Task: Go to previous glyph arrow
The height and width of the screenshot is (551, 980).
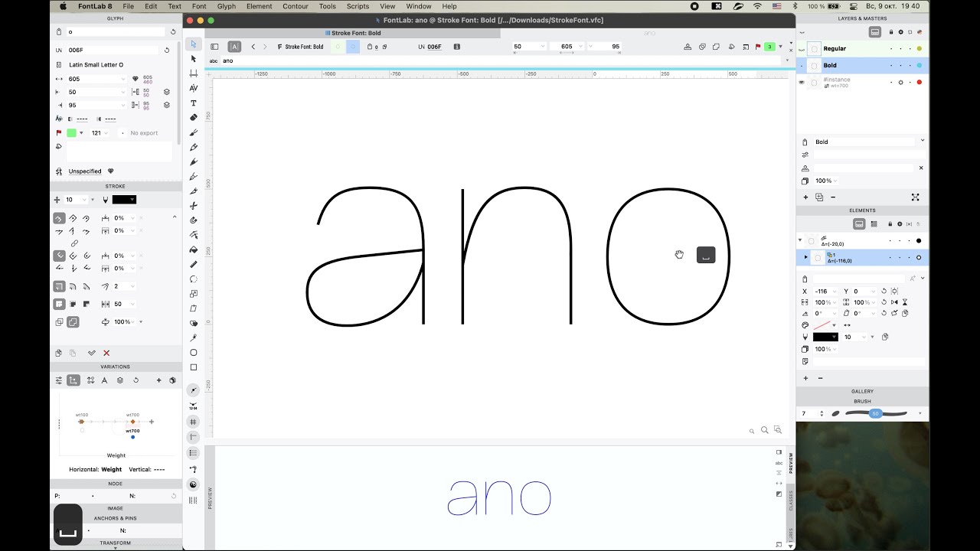Action: [x=253, y=47]
